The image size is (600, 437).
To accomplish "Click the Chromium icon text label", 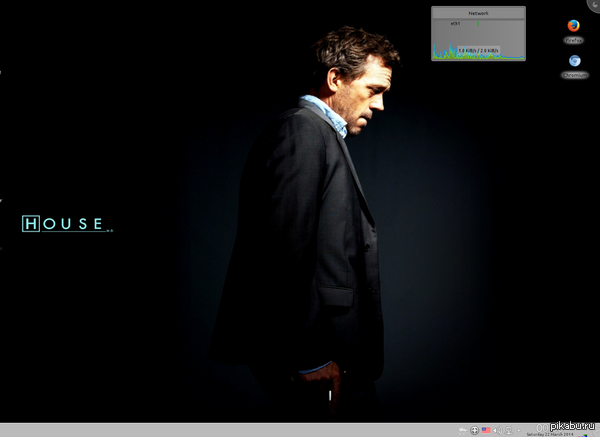I will click(x=574, y=75).
